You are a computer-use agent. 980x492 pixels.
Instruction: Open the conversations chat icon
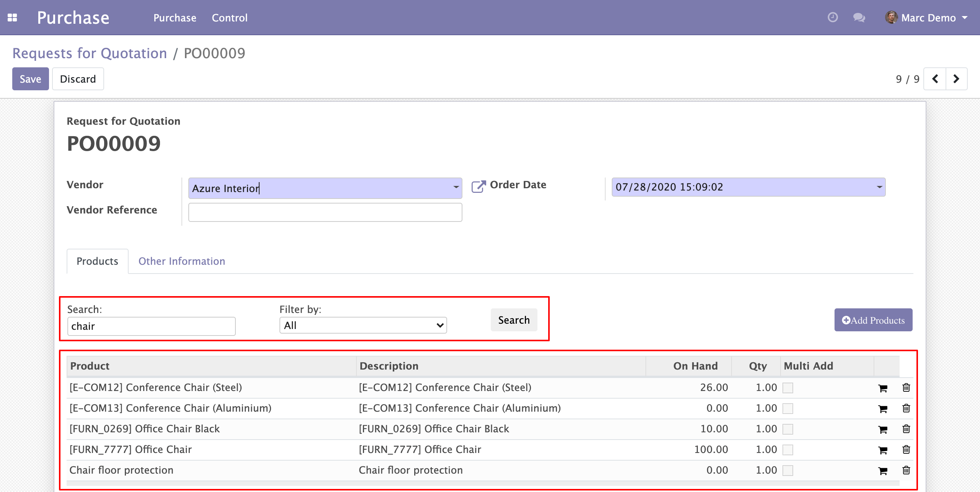pyautogui.click(x=859, y=18)
